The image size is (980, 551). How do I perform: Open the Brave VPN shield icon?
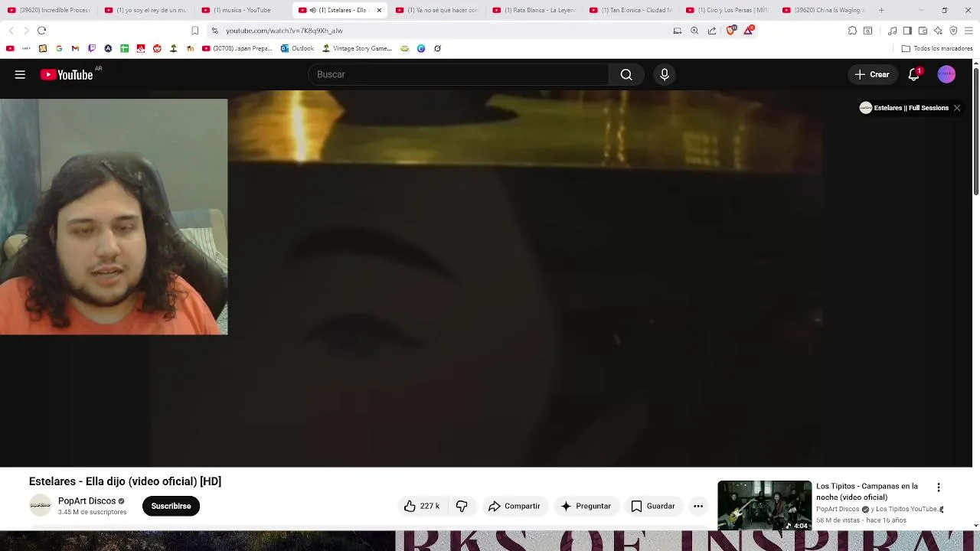pos(953,31)
